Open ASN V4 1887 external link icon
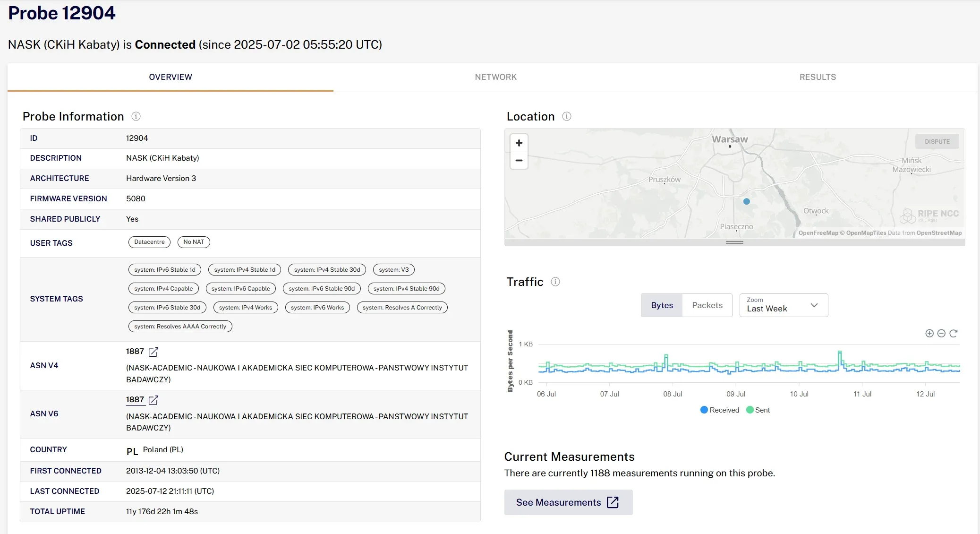Screen dimensions: 980x534 pos(153,352)
